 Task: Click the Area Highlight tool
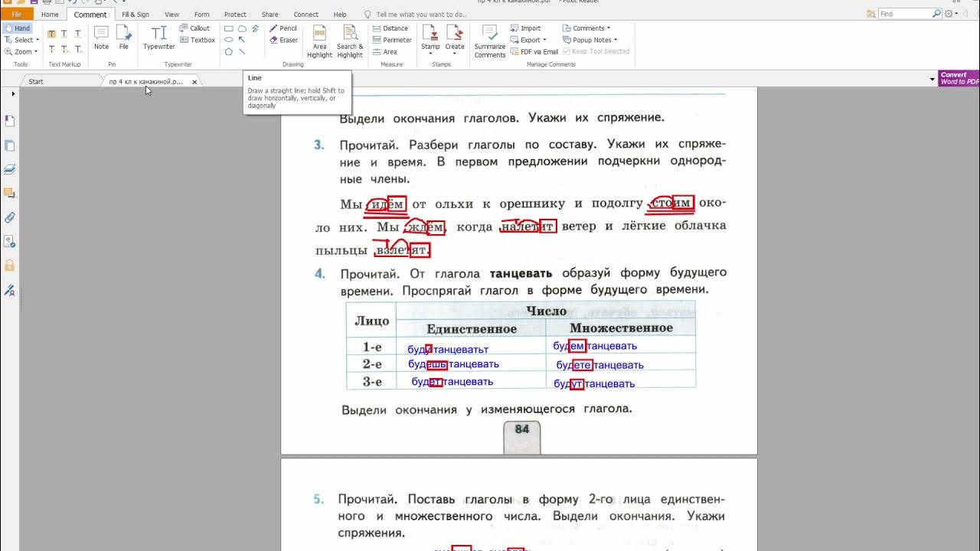tap(319, 41)
